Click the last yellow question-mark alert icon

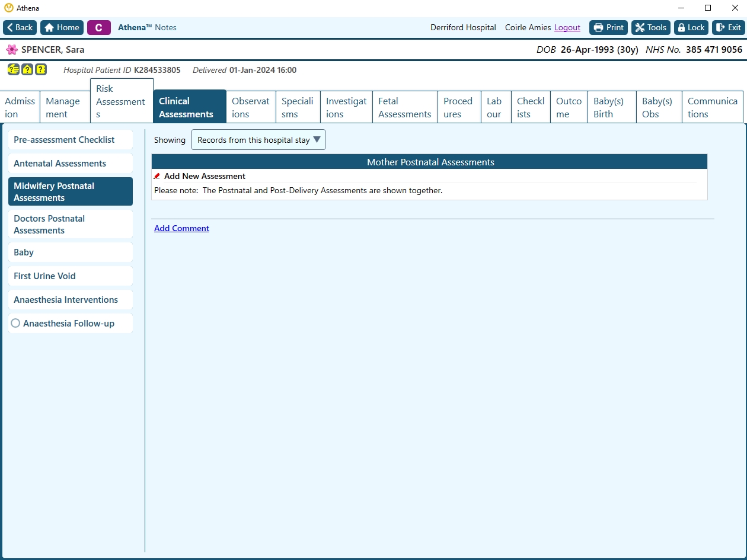[x=41, y=69]
